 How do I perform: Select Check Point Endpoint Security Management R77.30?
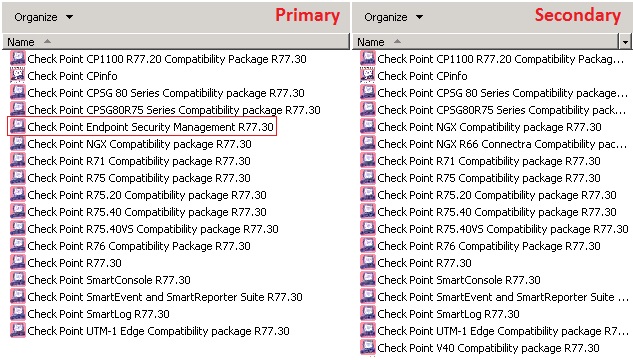[x=151, y=127]
